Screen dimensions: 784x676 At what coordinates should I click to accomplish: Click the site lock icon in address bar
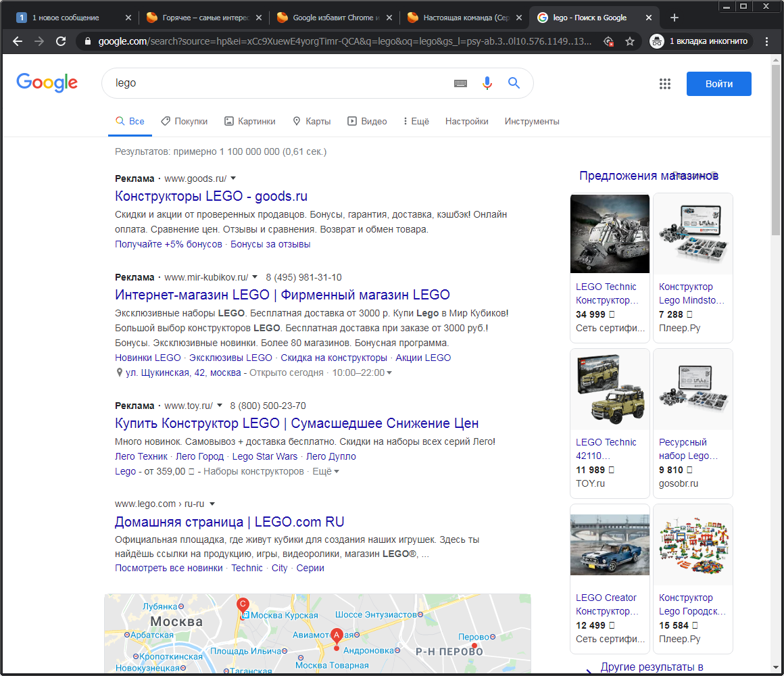tap(87, 41)
